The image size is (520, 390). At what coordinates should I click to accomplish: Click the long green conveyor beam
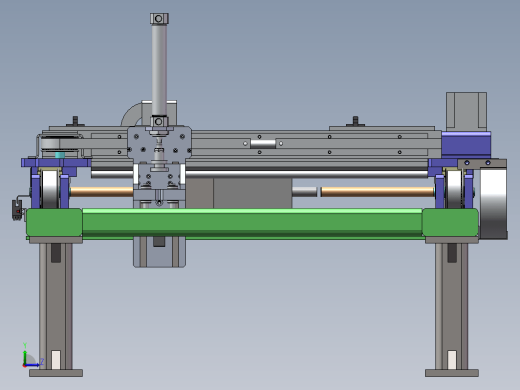pyautogui.click(x=252, y=222)
